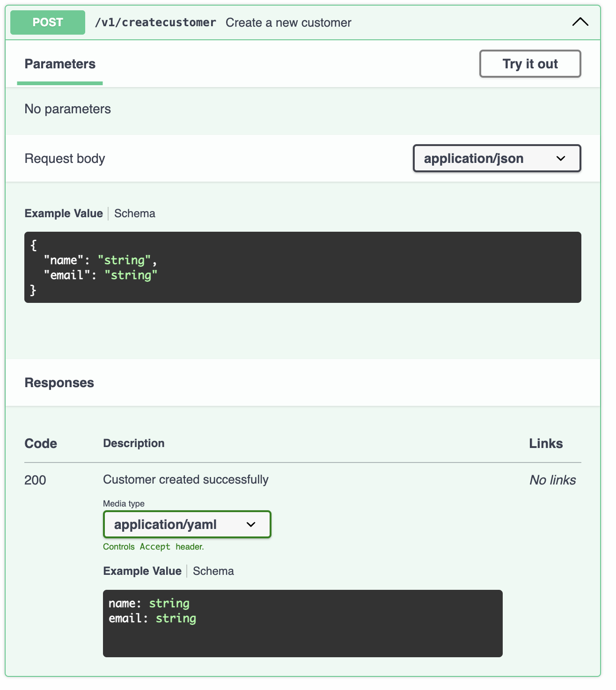Click the 'No links' text in the Links column
The image size is (616, 690).
tap(552, 480)
